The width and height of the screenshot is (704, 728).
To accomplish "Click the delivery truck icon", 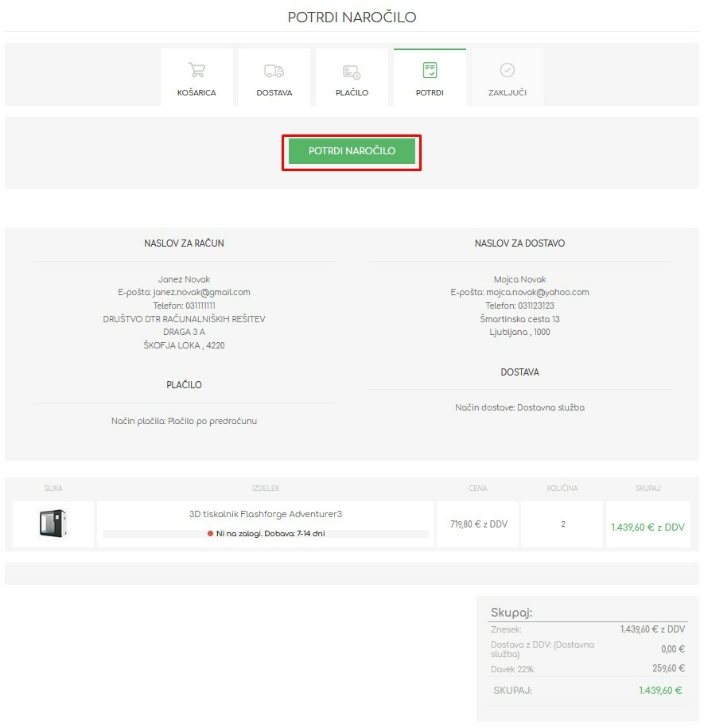I will coord(274,71).
